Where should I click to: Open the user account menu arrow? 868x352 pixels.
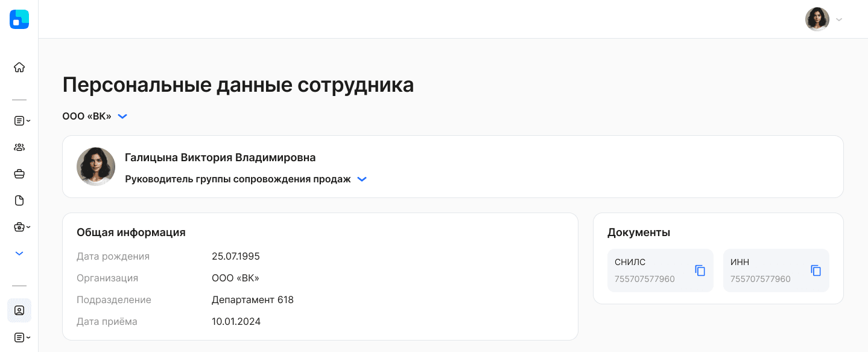point(839,19)
